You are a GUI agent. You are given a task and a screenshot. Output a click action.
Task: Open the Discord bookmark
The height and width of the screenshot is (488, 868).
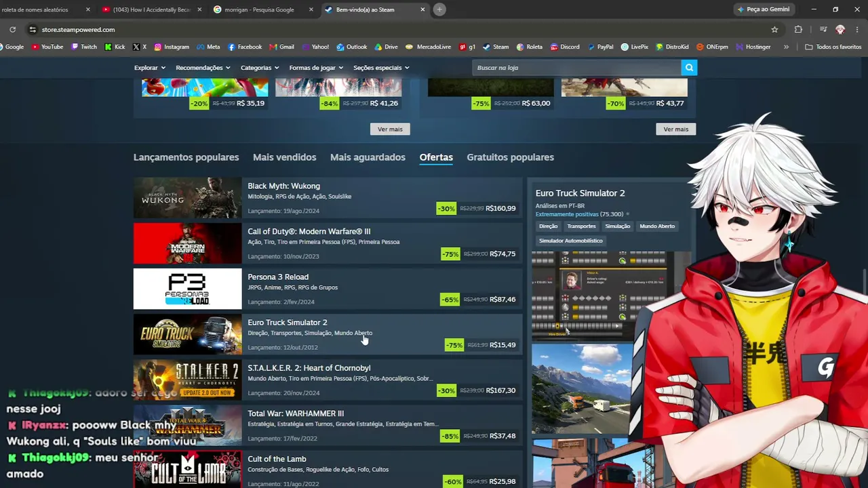565,47
